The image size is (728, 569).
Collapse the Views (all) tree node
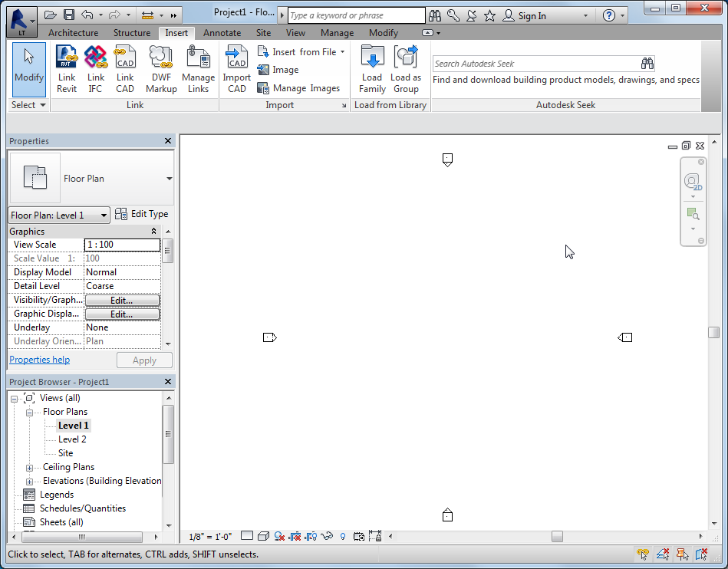click(15, 399)
